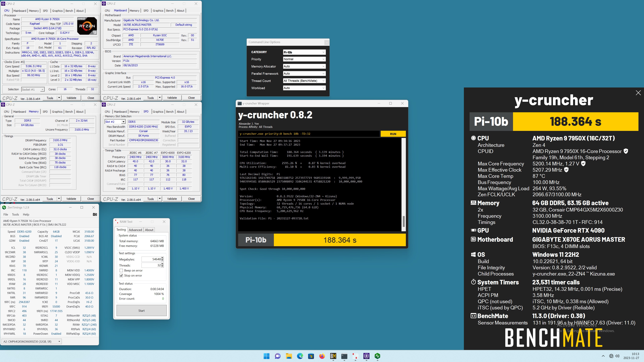Select About tab in CPU-Z Mainboard window
This screenshot has height=362, width=644.
point(180,11)
